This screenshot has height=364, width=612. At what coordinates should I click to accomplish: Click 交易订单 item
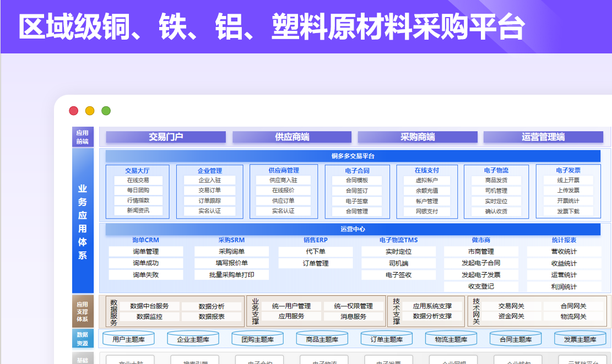(x=209, y=191)
